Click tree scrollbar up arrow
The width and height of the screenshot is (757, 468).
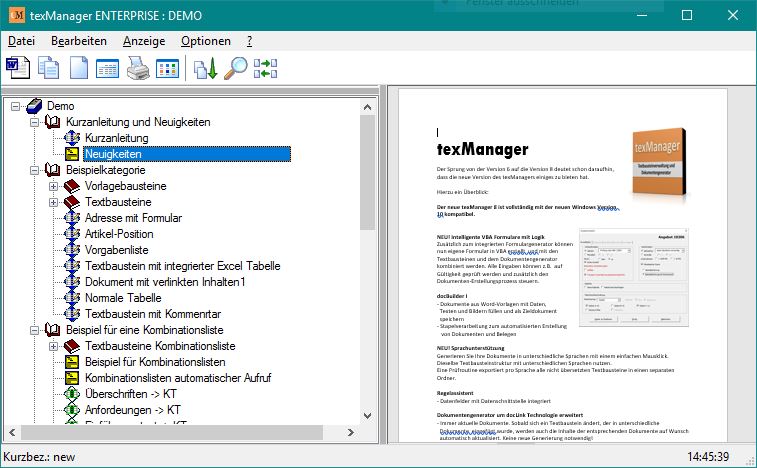tap(367, 107)
